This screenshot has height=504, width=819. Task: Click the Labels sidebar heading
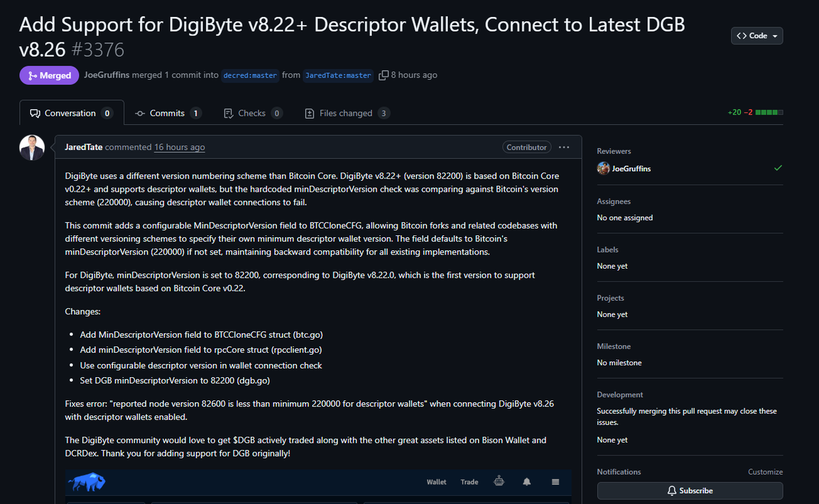[x=607, y=250]
